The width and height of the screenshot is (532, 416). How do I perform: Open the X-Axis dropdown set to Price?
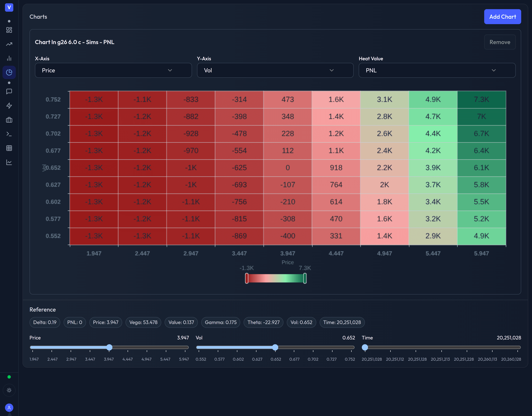point(113,70)
